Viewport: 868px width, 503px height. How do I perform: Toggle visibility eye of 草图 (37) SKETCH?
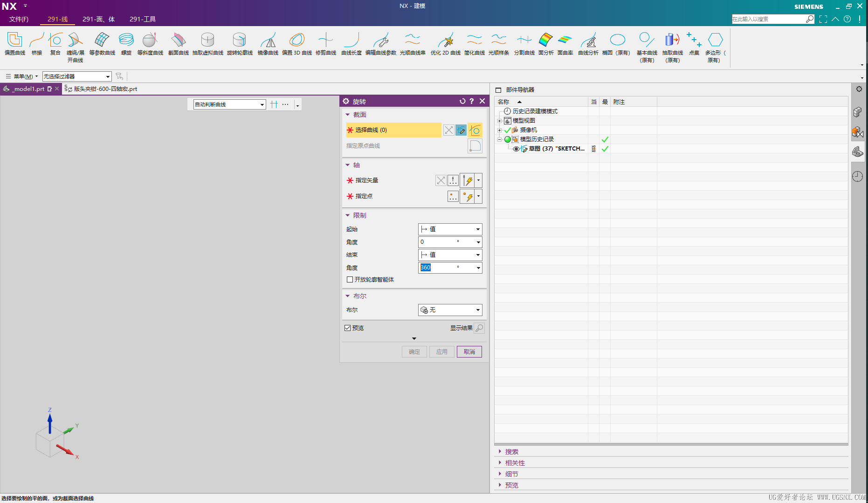point(516,149)
